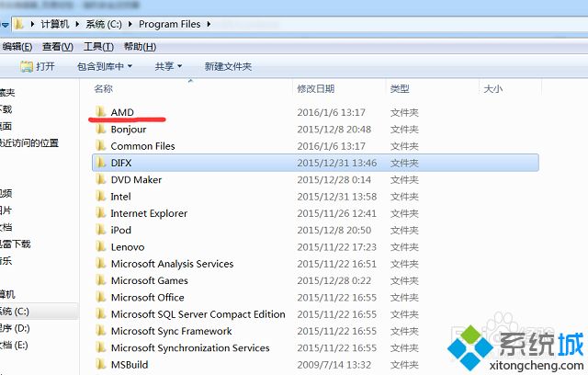Click the Internet Explorer folder icon
The height and width of the screenshot is (375, 588).
[100, 213]
